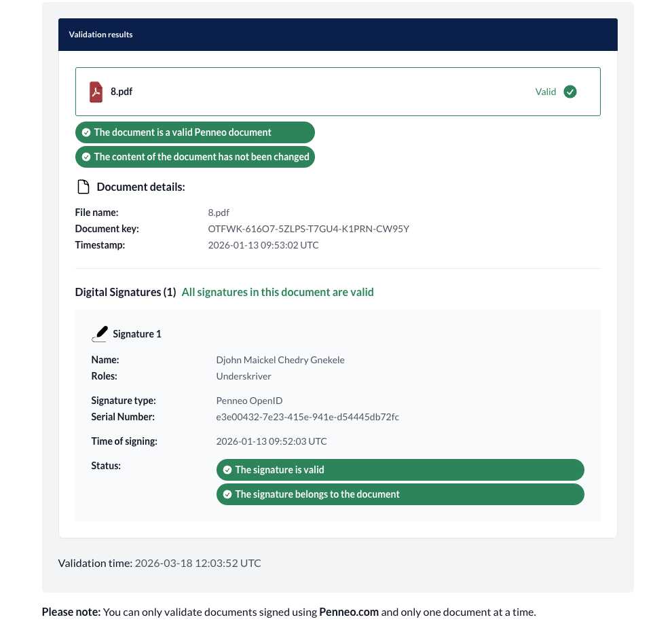
Task: Click signer name Djohn Maickel Chedry Gnekele
Action: pyautogui.click(x=280, y=360)
